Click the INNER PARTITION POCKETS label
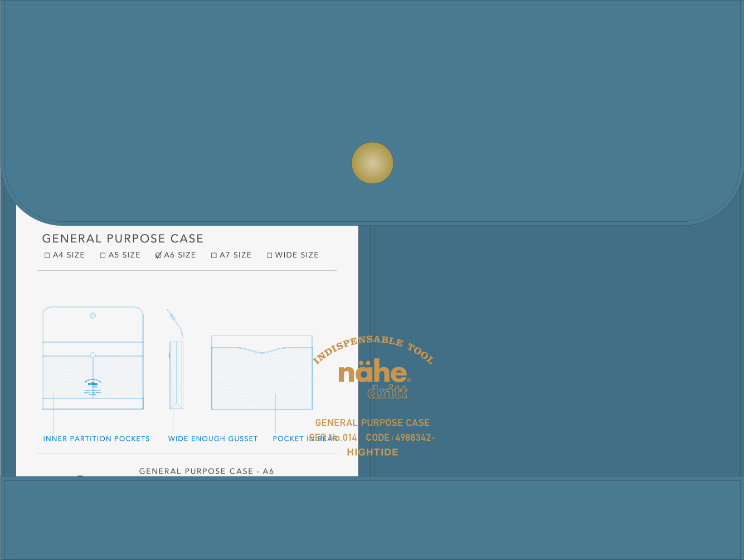This screenshot has height=560, width=744. 96,439
